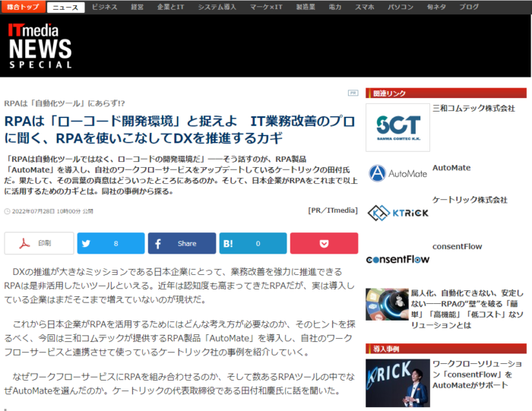Click the PDF icon in print button
The height and width of the screenshot is (411, 532).
click(24, 243)
